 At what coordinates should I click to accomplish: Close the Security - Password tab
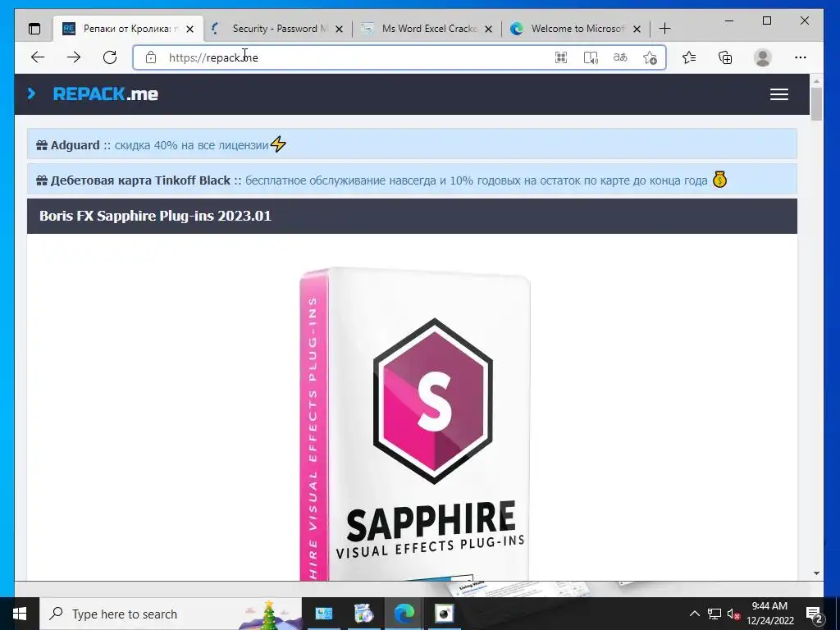339,29
